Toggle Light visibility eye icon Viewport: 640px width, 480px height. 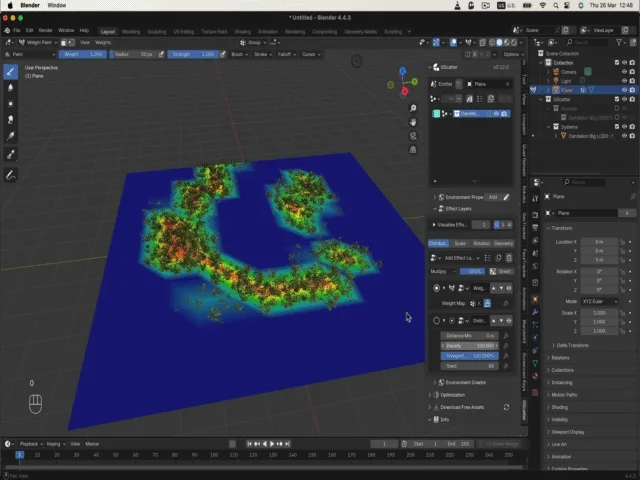point(624,80)
